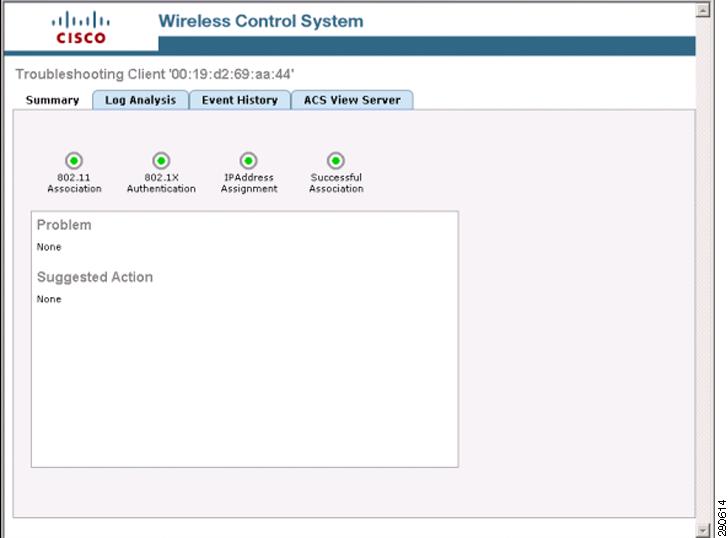This screenshot has height=538, width=728.
Task: Click the IPAddress Assignment label
Action: tap(249, 183)
